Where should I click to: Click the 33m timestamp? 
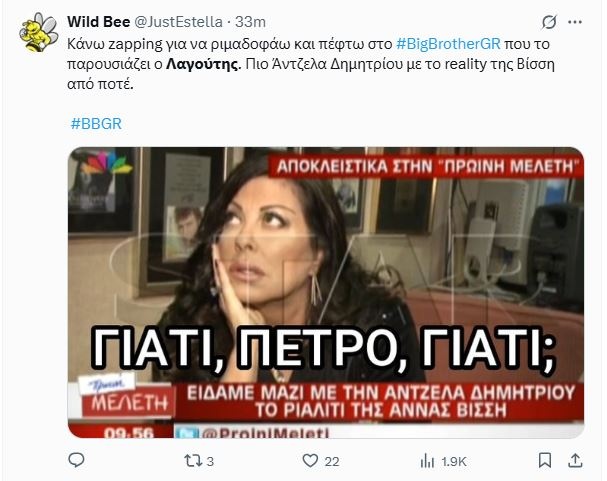[250, 22]
